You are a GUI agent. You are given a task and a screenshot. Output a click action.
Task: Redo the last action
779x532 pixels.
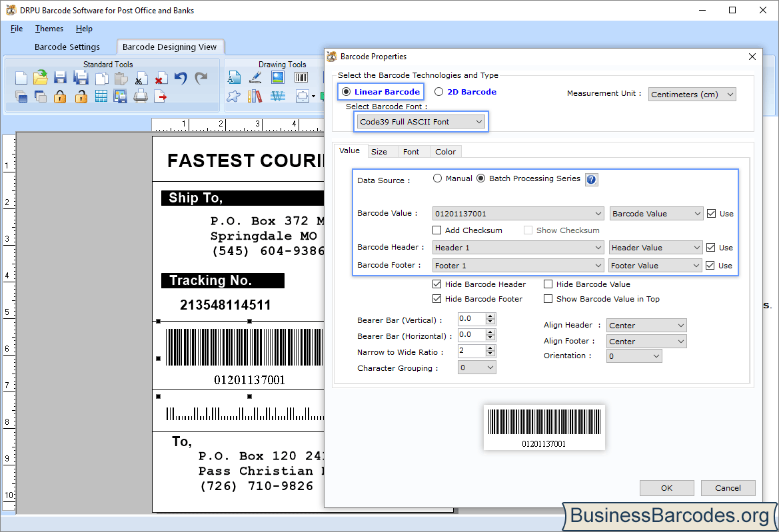[x=201, y=78]
